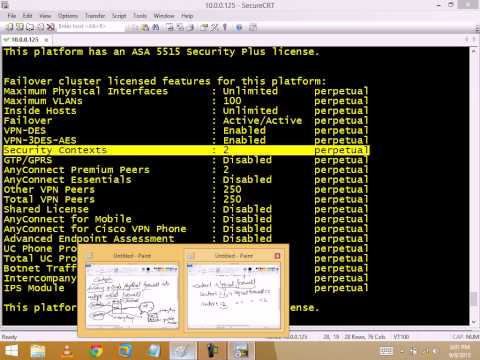
Task: Click the VT100 status bar entry
Action: click(x=401, y=337)
